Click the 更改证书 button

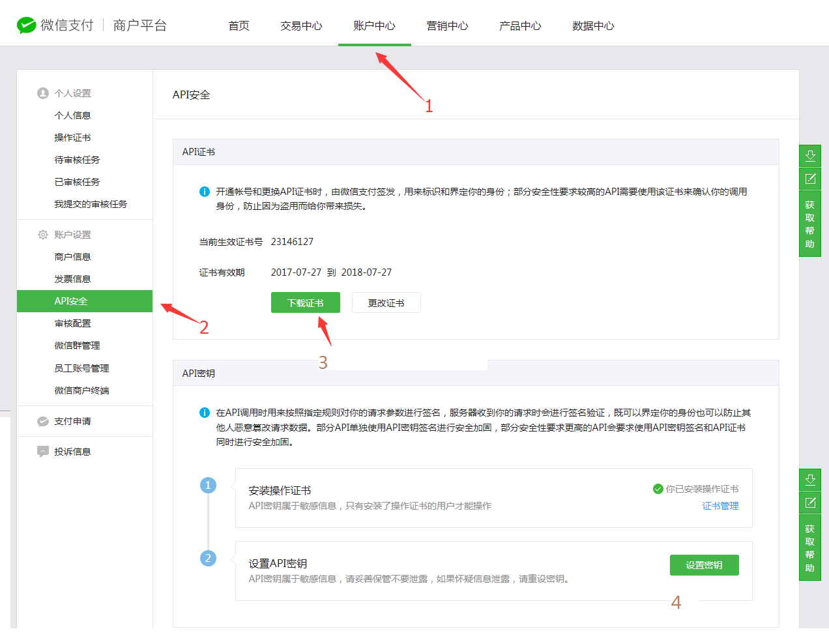coord(386,302)
